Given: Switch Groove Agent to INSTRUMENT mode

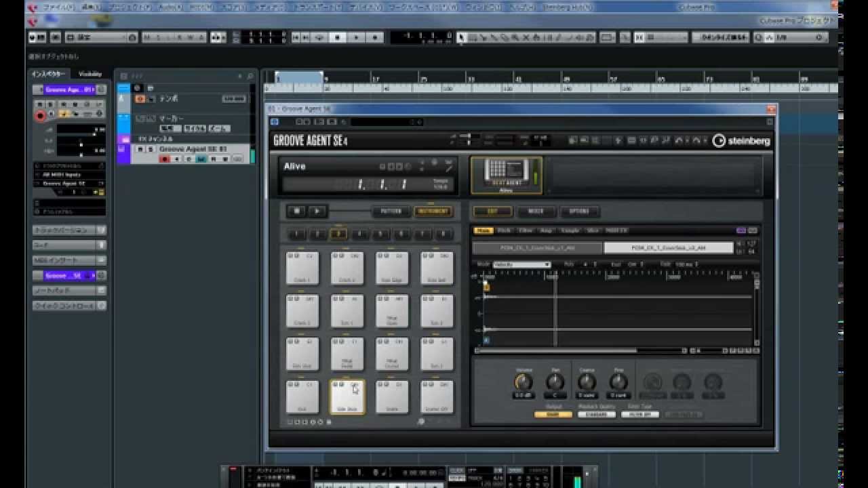Looking at the screenshot, I should (433, 211).
